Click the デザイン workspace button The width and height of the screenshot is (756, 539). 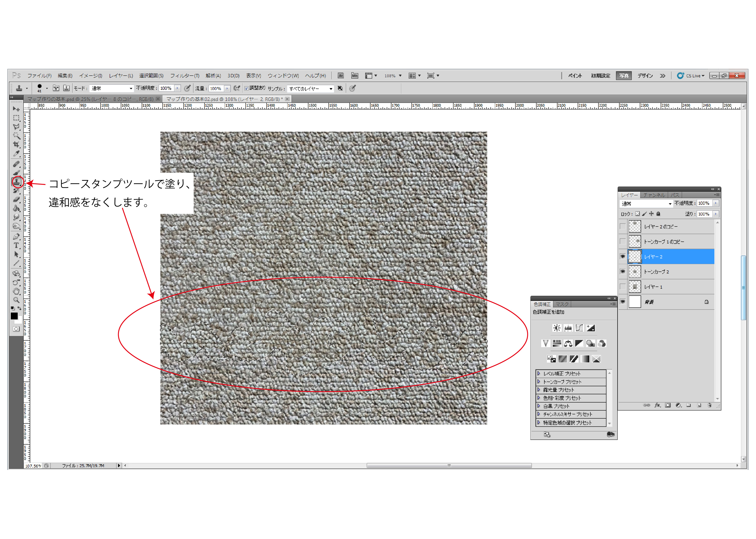[645, 76]
